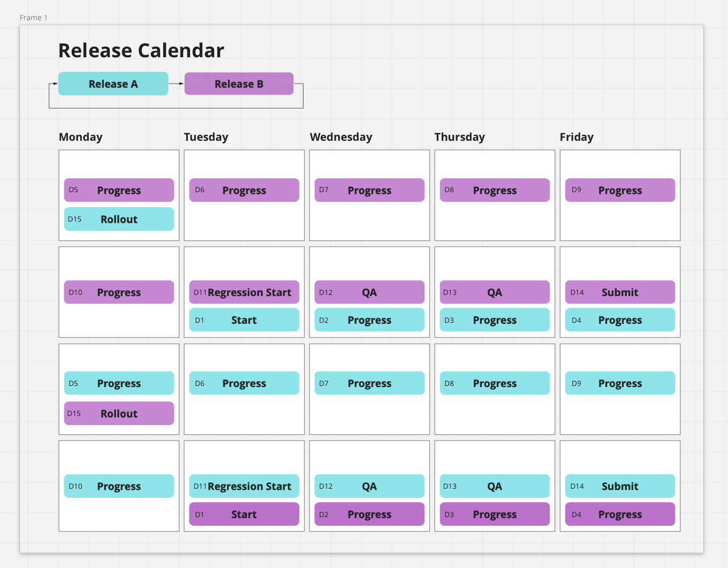Click the Release Calendar title text
This screenshot has width=728, height=568.
(x=141, y=50)
